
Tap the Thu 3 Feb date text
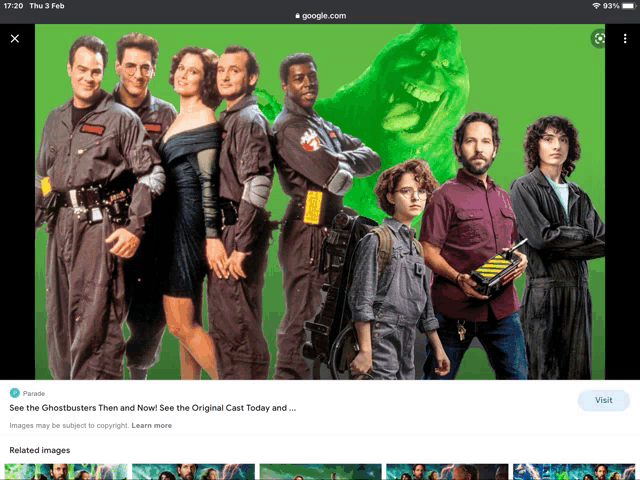point(47,6)
